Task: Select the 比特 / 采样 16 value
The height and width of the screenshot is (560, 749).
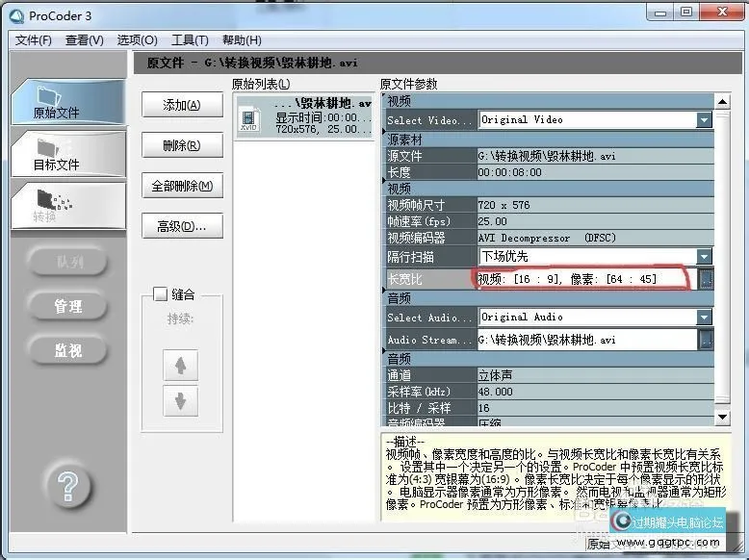Action: [595, 408]
